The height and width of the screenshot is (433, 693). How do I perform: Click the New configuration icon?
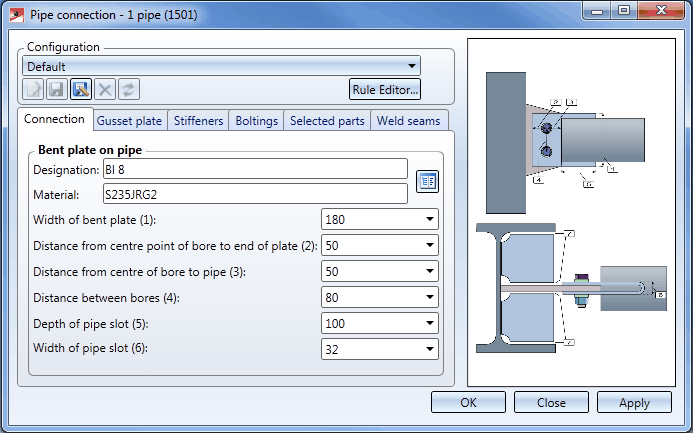(x=33, y=89)
